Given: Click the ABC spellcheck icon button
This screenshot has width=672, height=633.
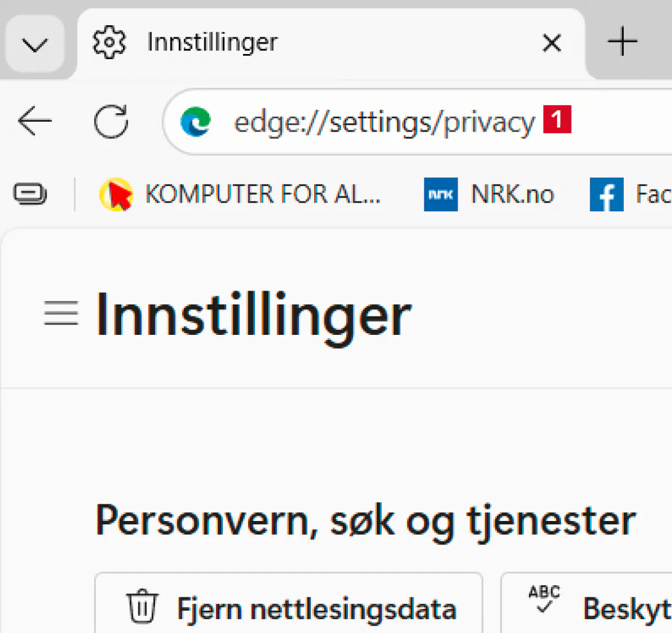Looking at the screenshot, I should (543, 599).
